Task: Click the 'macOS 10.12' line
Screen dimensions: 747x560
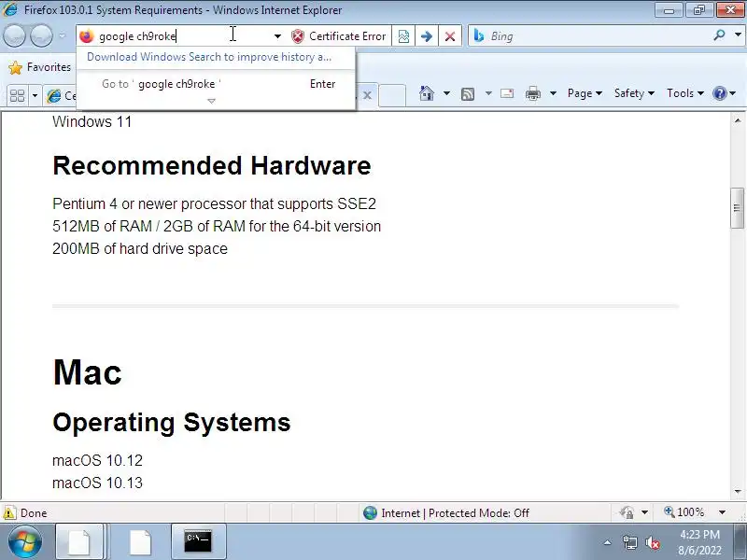Action: coord(97,460)
